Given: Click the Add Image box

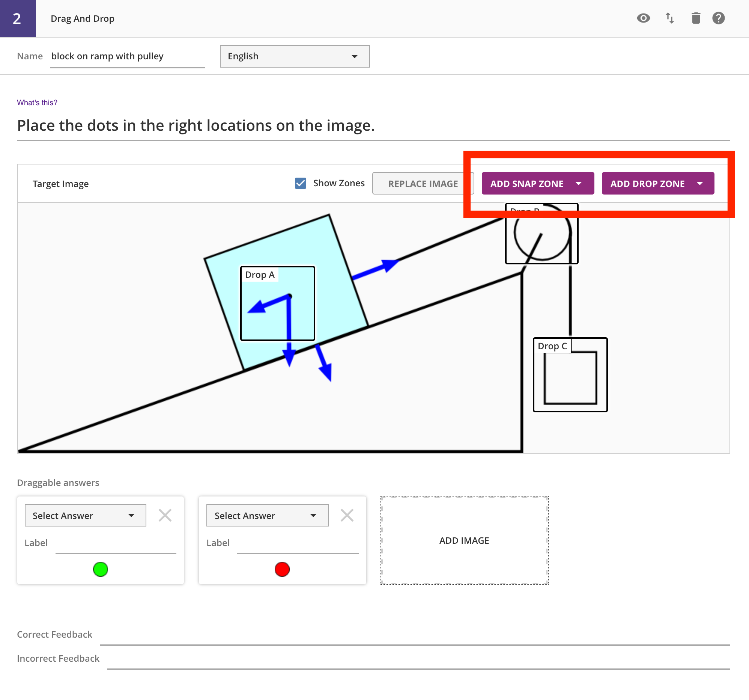Looking at the screenshot, I should pyautogui.click(x=464, y=540).
